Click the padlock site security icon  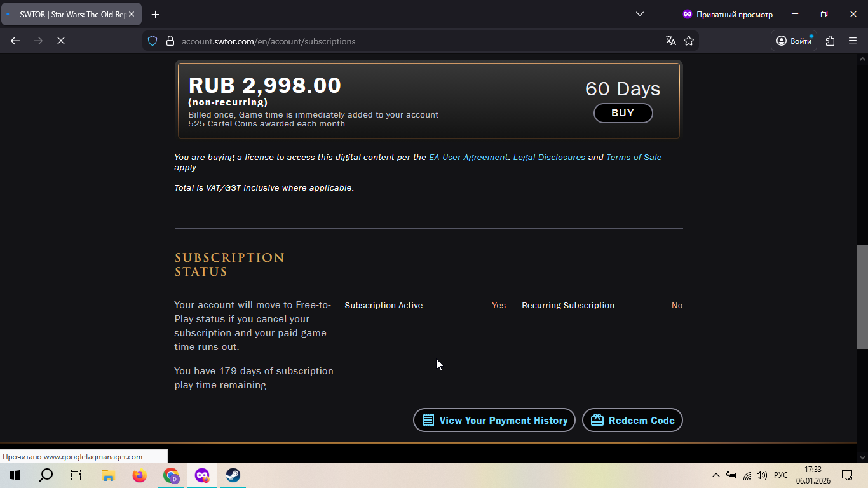click(170, 41)
